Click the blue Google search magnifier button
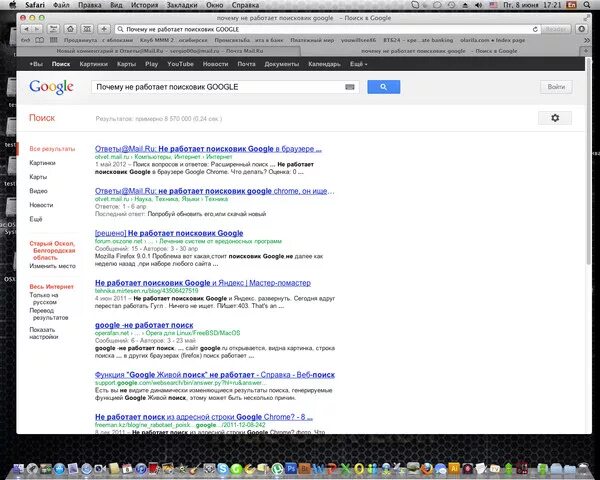This screenshot has width=600, height=480. [x=383, y=87]
